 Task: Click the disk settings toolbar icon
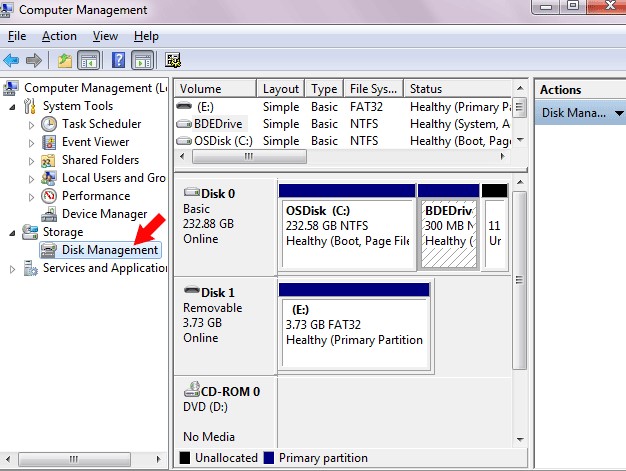[173, 60]
